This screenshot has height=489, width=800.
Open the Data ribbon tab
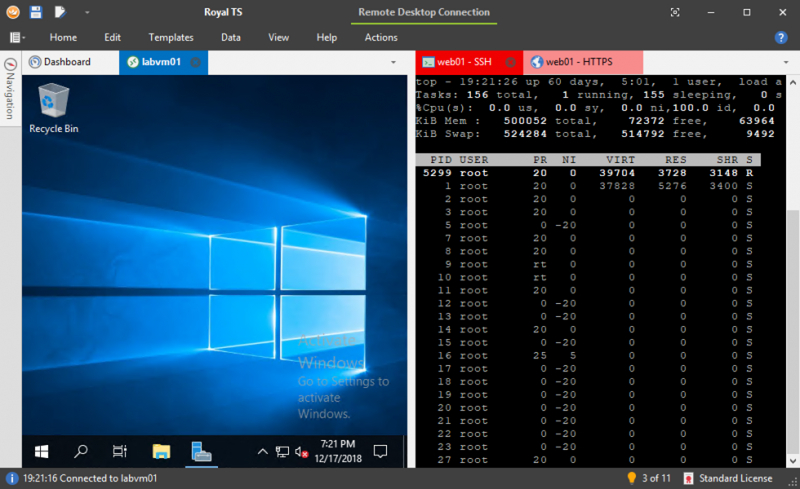pos(231,37)
